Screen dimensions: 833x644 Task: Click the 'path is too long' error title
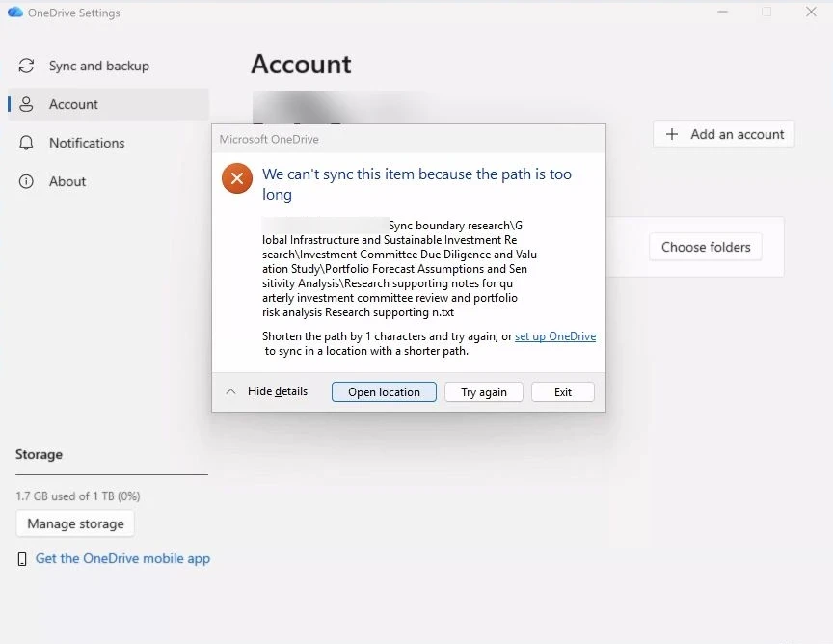click(x=417, y=184)
